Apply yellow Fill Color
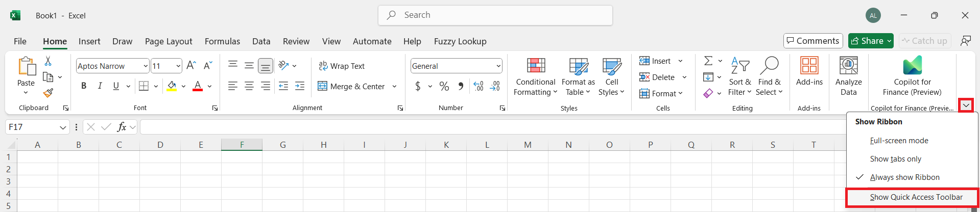 click(x=172, y=86)
